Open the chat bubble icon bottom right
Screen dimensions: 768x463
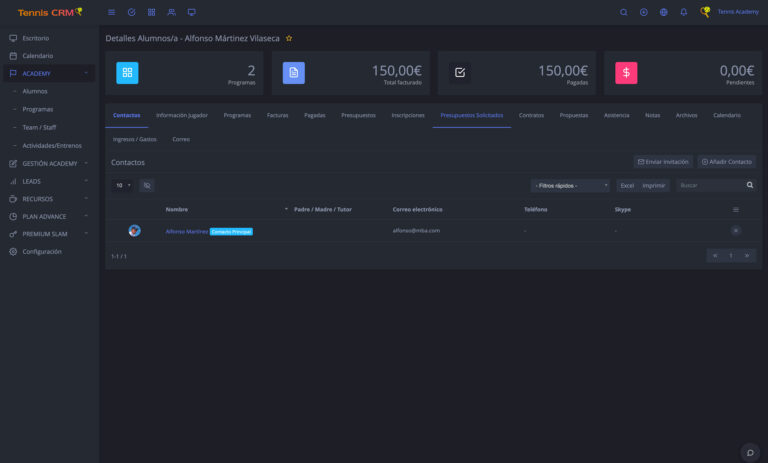[x=750, y=452]
